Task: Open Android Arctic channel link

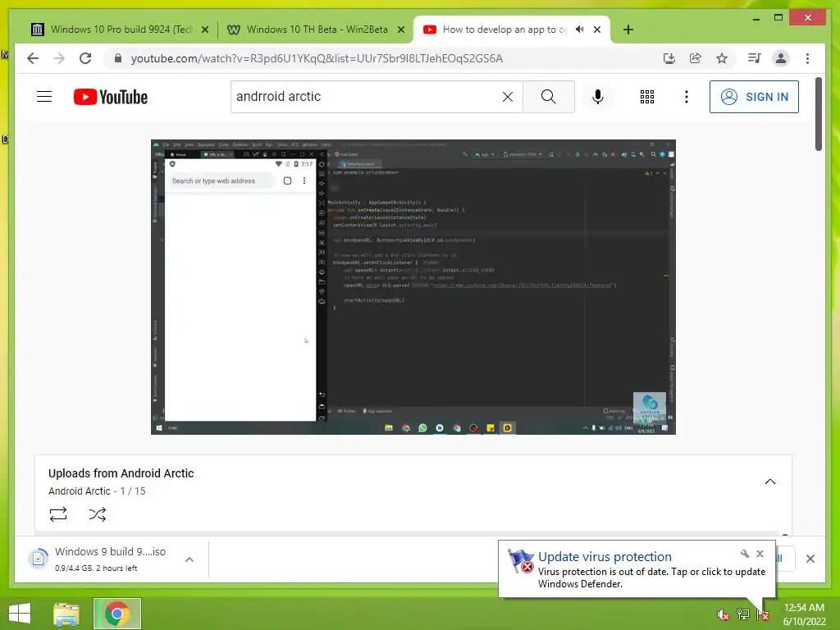Action: pyautogui.click(x=80, y=491)
